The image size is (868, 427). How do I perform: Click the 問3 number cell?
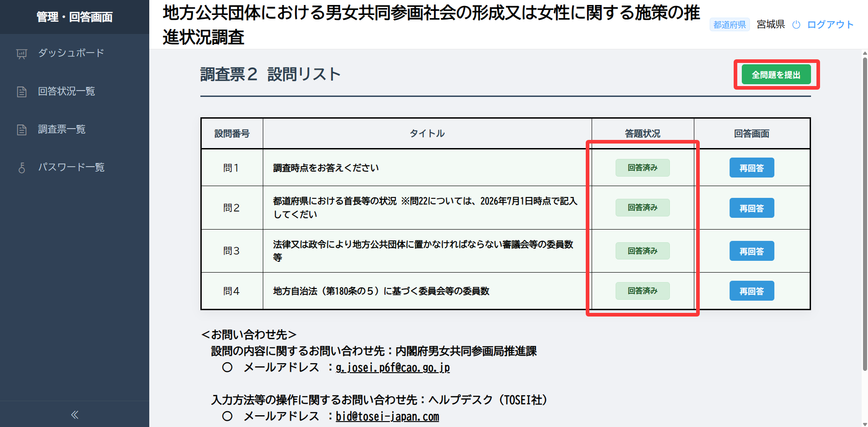click(x=232, y=251)
